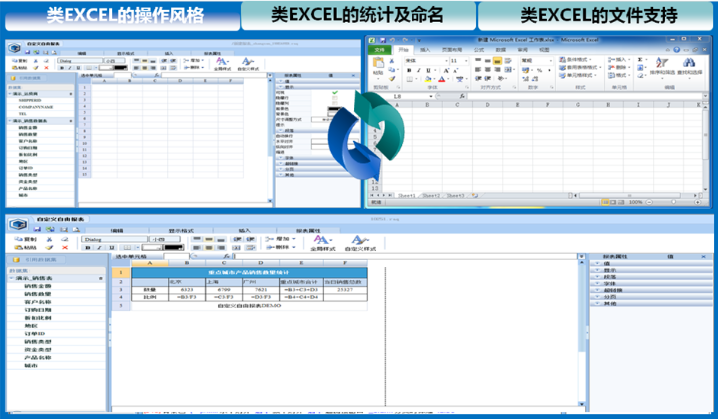This screenshot has width=718, height=419.
Task: Open 小四 font size dropdown in bottom designer
Action: (x=164, y=239)
